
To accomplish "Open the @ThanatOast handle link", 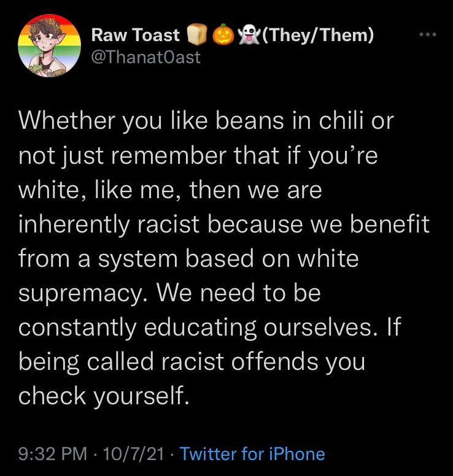I will click(x=145, y=58).
